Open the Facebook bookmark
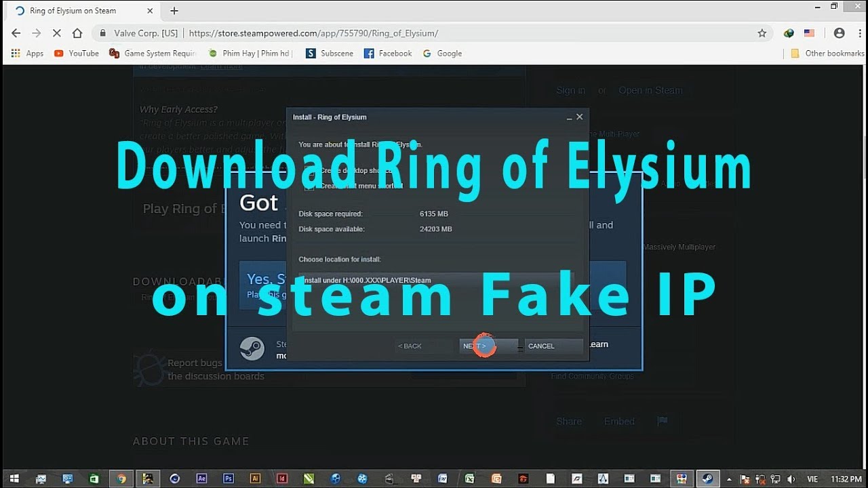The height and width of the screenshot is (488, 868). (x=388, y=54)
